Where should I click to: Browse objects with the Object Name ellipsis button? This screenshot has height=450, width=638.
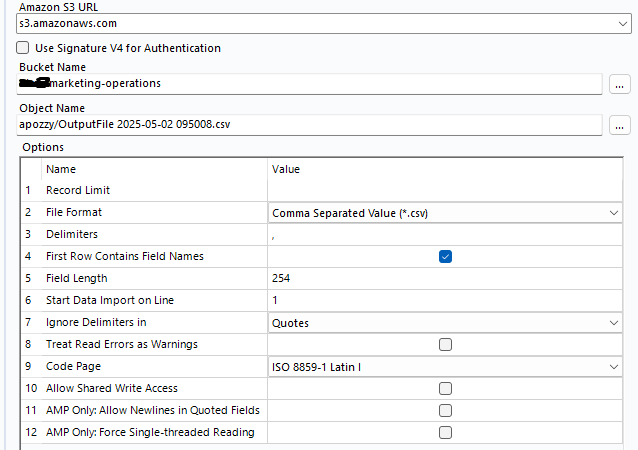point(619,125)
